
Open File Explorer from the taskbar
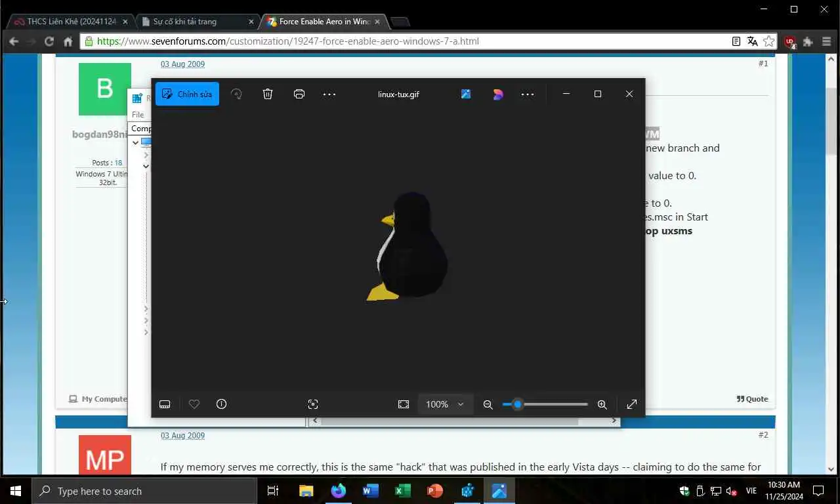tap(306, 491)
